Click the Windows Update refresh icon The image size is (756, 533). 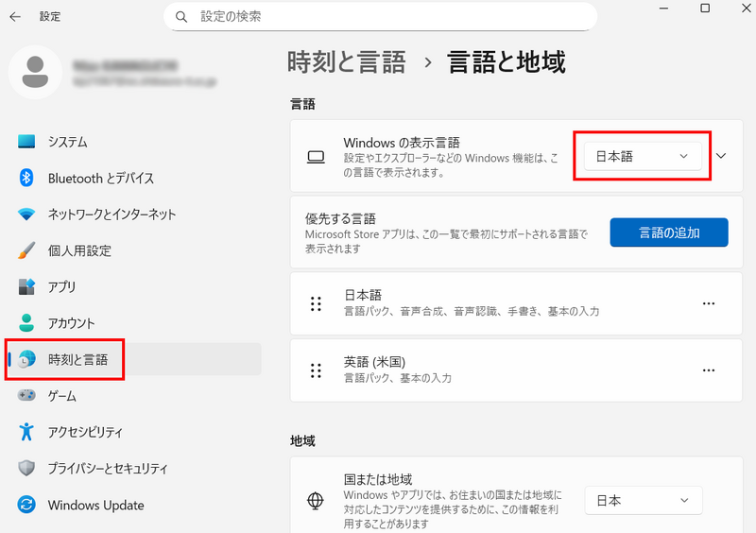click(27, 505)
